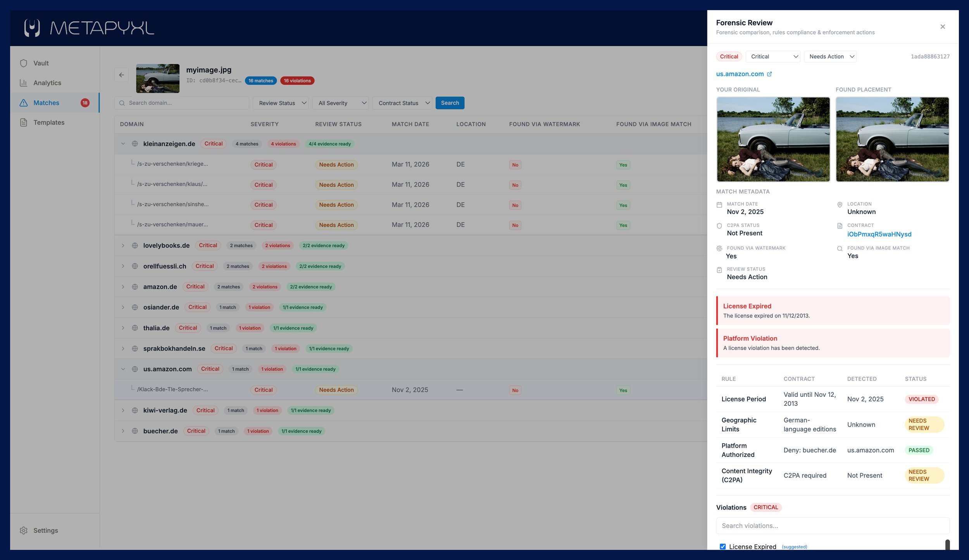Uncheck the License Expired suggested violation
The height and width of the screenshot is (560, 969).
722,546
